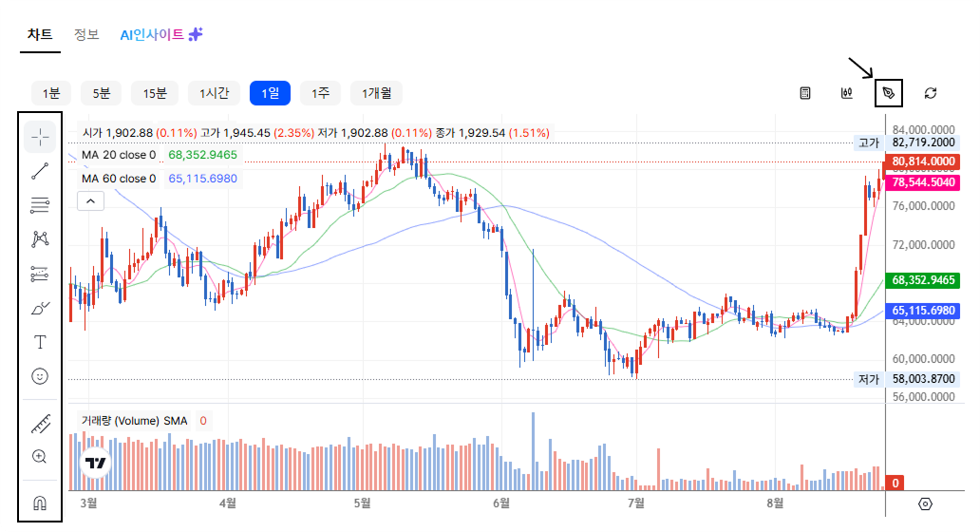
Task: Open the chart settings hexagon icon
Action: pyautogui.click(x=926, y=503)
